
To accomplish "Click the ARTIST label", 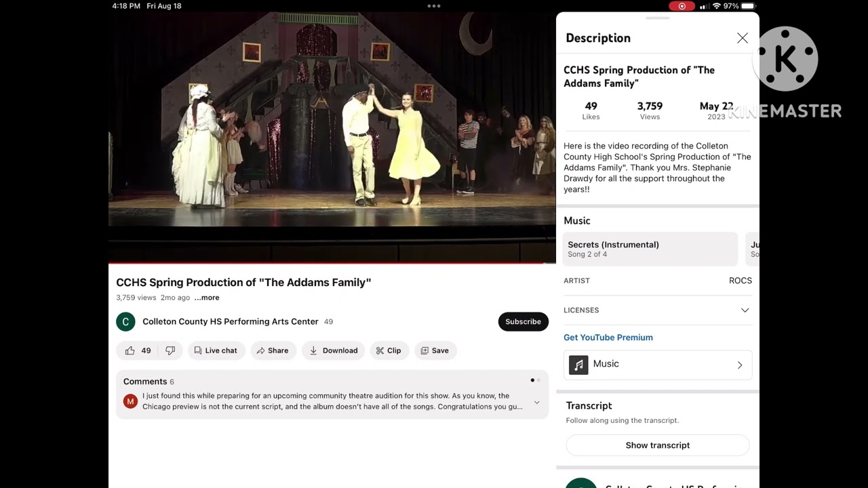I will (x=576, y=281).
